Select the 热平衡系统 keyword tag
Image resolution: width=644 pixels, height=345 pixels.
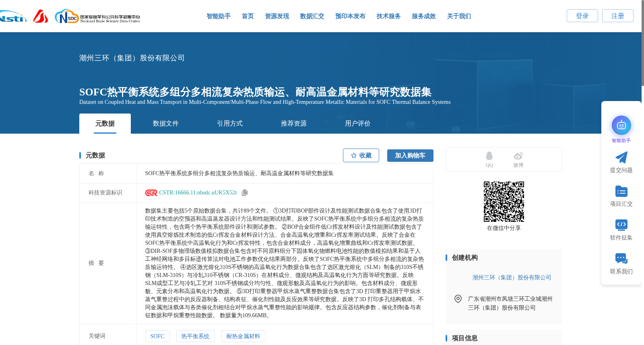point(196,336)
